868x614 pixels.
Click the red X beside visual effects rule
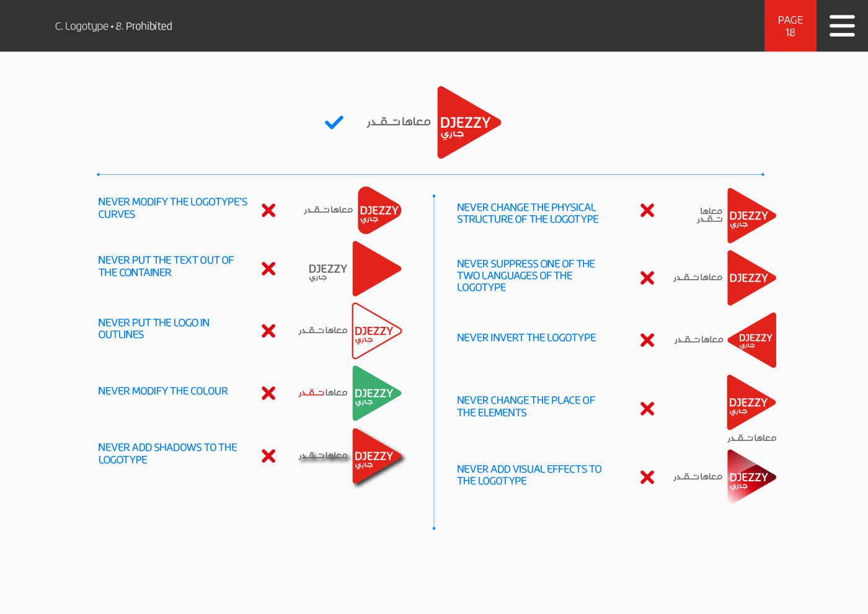pos(647,477)
